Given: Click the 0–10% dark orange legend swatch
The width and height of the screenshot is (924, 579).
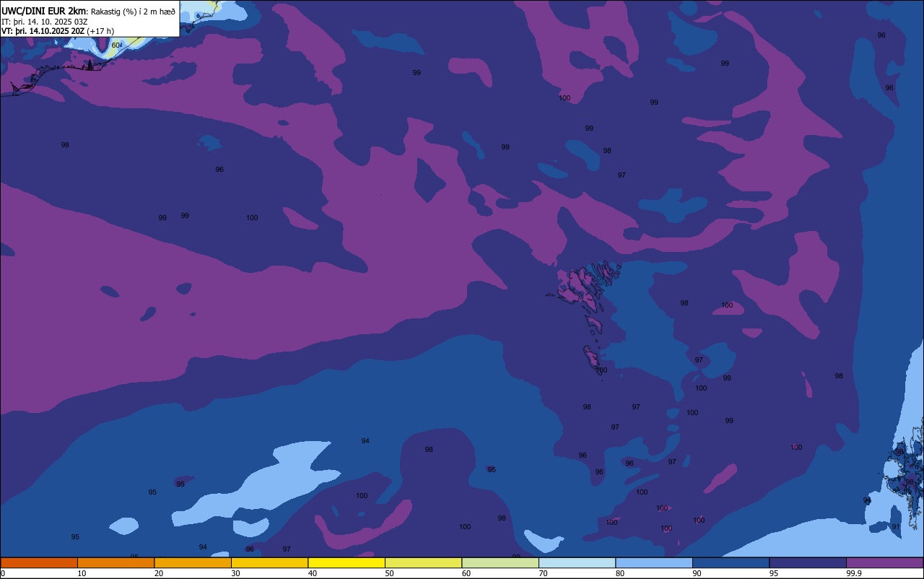Looking at the screenshot, I should pyautogui.click(x=39, y=562).
